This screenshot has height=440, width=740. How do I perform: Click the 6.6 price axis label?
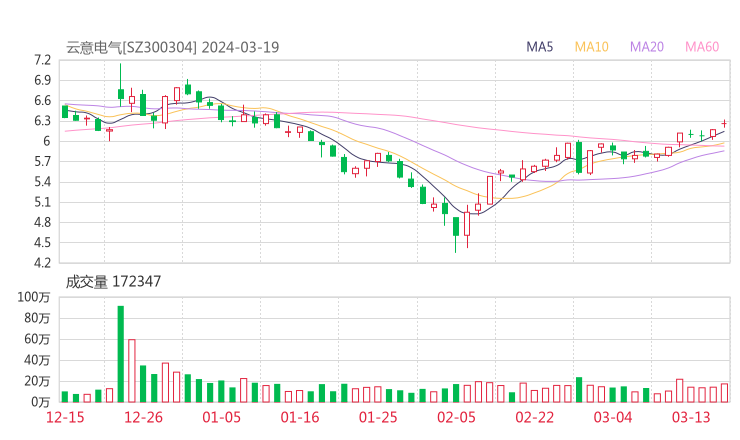click(x=42, y=101)
